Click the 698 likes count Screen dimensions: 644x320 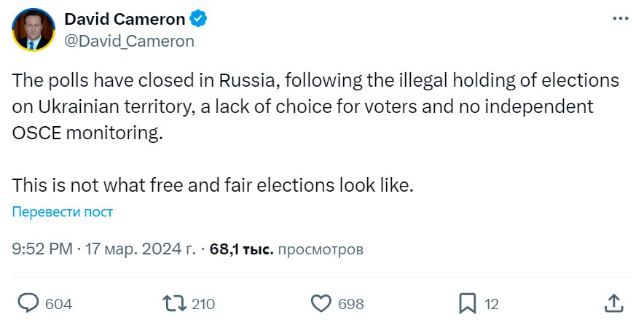click(350, 303)
